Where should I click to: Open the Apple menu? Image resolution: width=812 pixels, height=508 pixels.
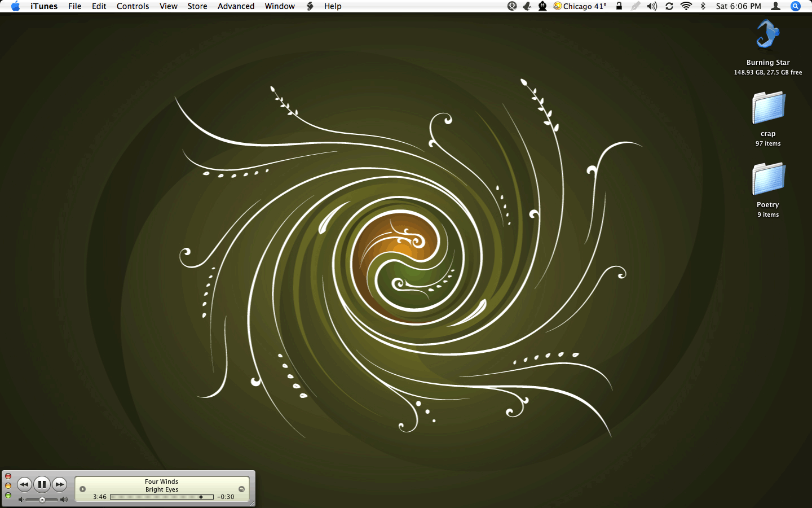[x=15, y=6]
